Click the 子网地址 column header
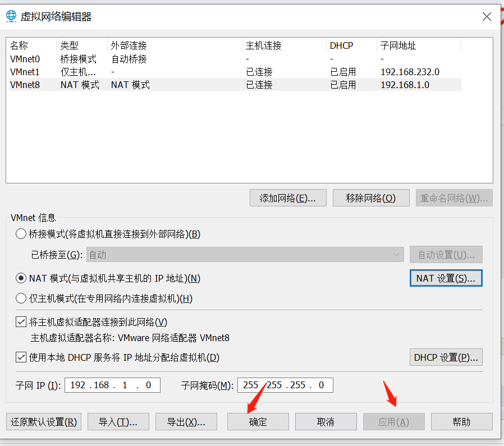Screen dimensions: 504x446 pyautogui.click(x=419, y=45)
